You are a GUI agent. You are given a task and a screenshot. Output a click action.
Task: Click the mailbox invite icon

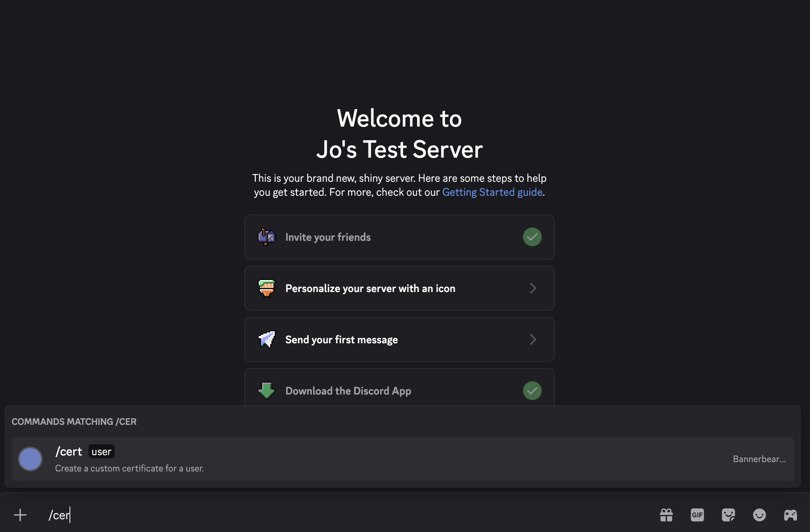pos(267,237)
